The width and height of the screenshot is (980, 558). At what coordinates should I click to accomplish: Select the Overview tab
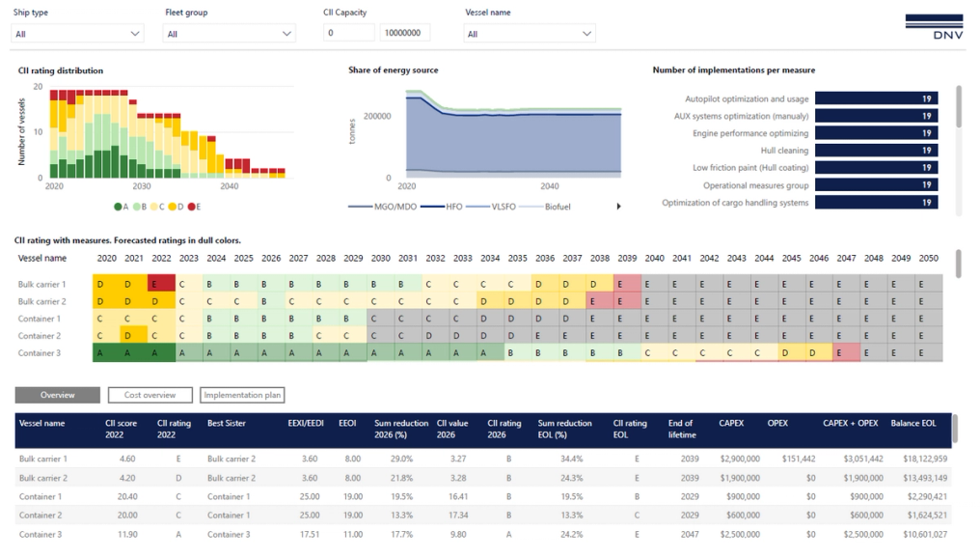pyautogui.click(x=57, y=394)
